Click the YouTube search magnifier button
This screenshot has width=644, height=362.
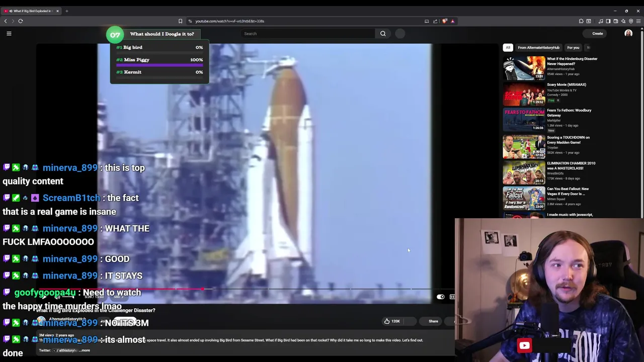click(x=383, y=34)
